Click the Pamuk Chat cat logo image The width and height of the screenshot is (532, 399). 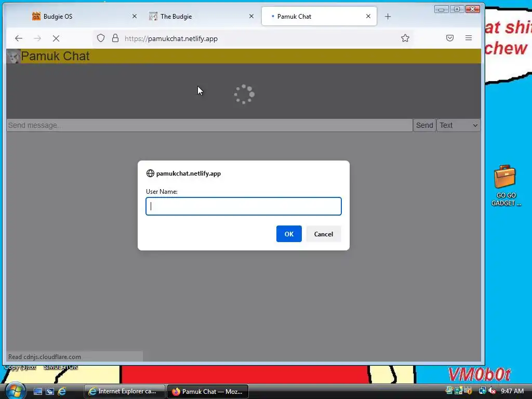pos(14,56)
